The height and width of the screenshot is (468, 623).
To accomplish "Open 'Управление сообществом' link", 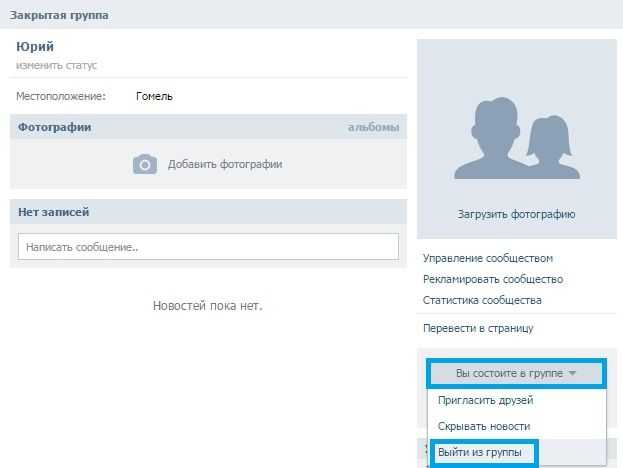I will pos(488,258).
